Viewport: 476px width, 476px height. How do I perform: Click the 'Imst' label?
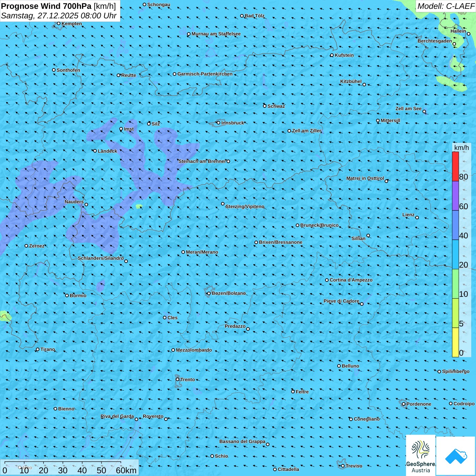(x=129, y=129)
